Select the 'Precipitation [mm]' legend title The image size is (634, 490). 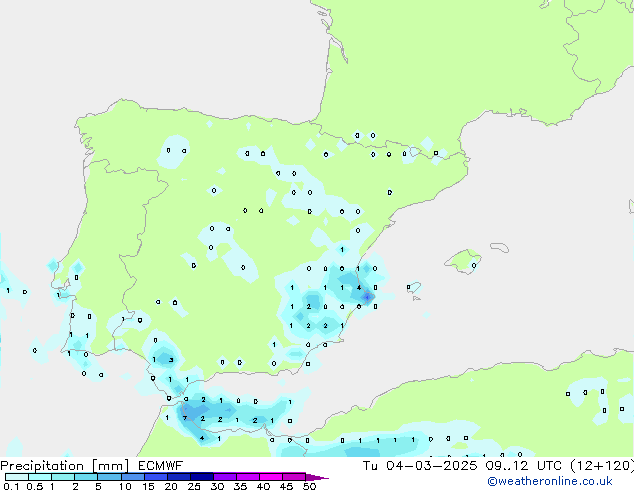pos(65,466)
